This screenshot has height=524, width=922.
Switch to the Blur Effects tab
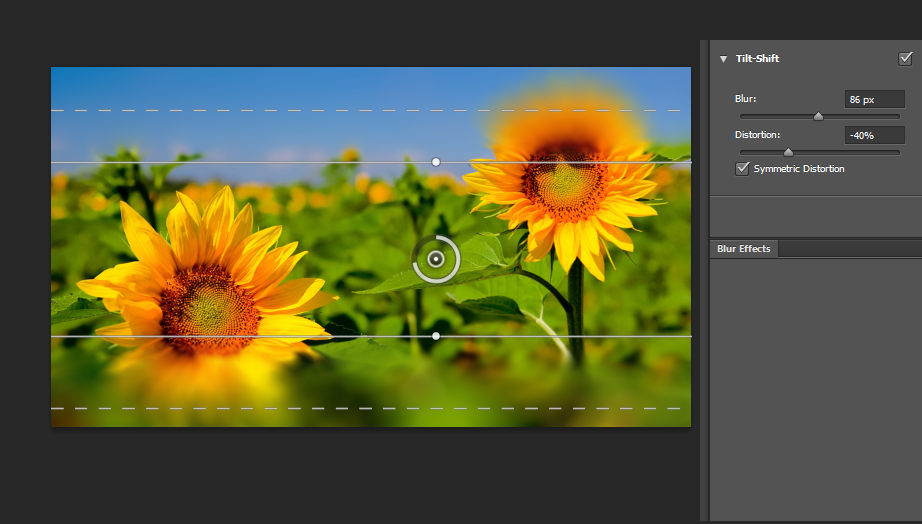tap(743, 248)
